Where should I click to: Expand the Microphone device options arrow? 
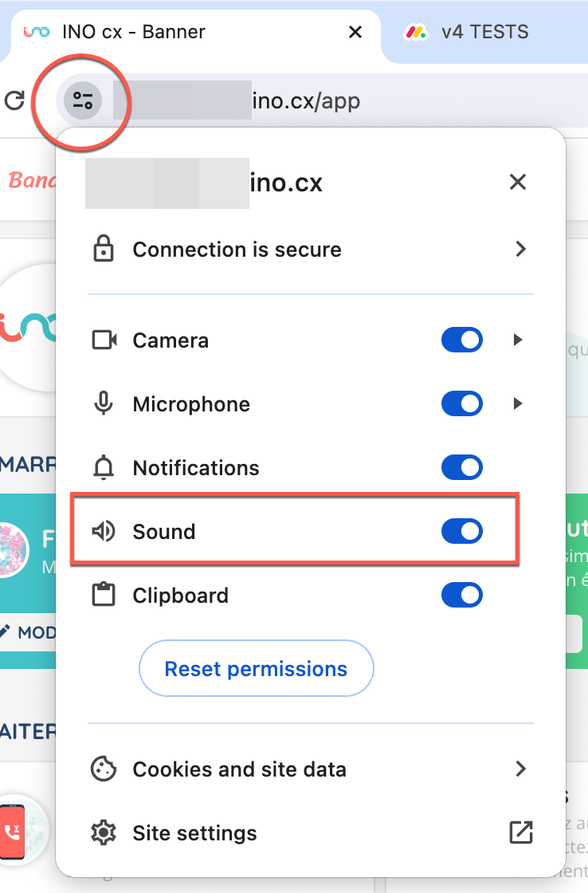518,404
